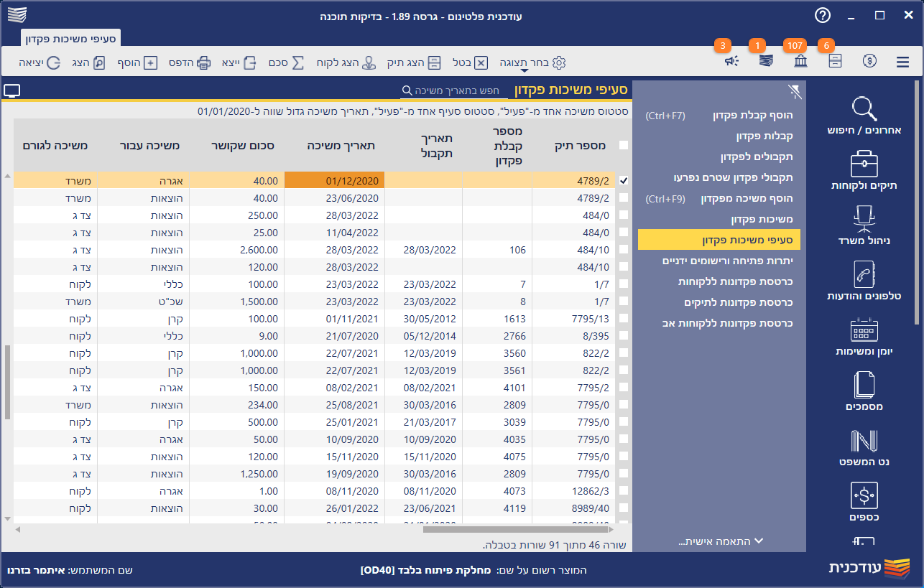Click receipt number cell 1613

tap(497, 318)
